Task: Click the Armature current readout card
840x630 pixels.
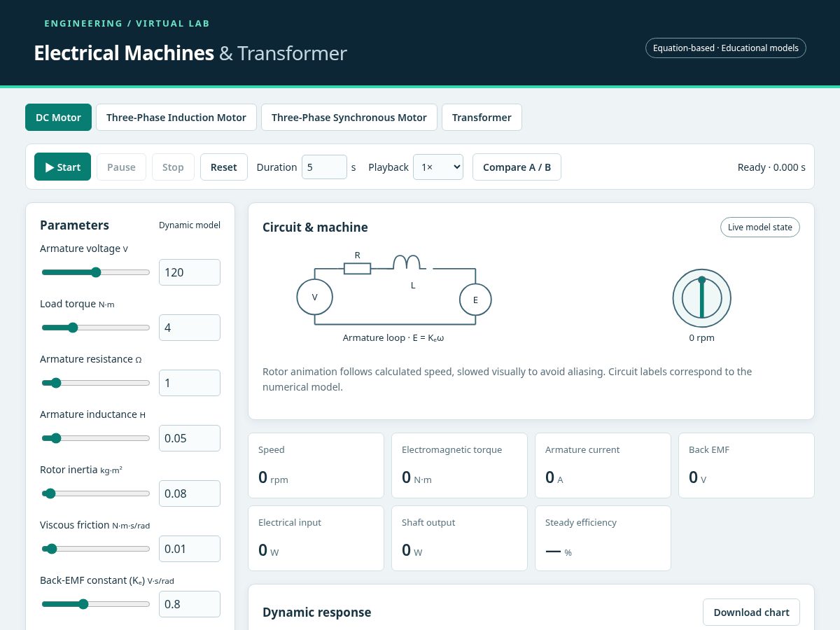Action: coord(603,465)
